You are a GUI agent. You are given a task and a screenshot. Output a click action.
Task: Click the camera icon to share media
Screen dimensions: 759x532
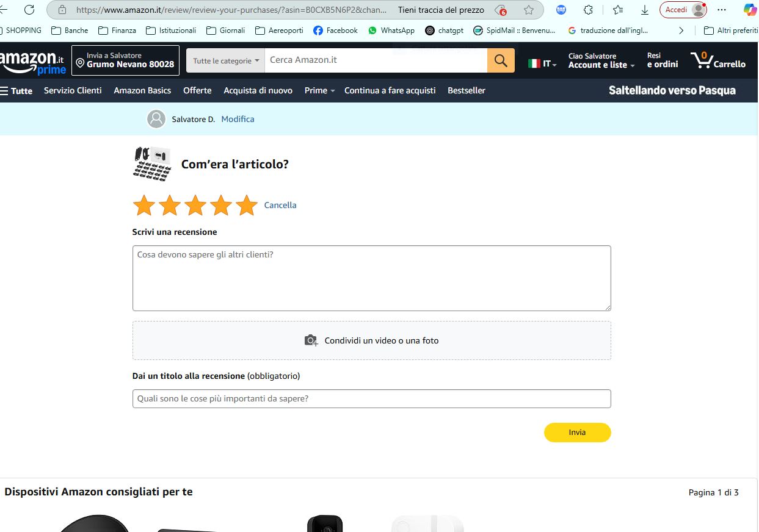tap(311, 340)
